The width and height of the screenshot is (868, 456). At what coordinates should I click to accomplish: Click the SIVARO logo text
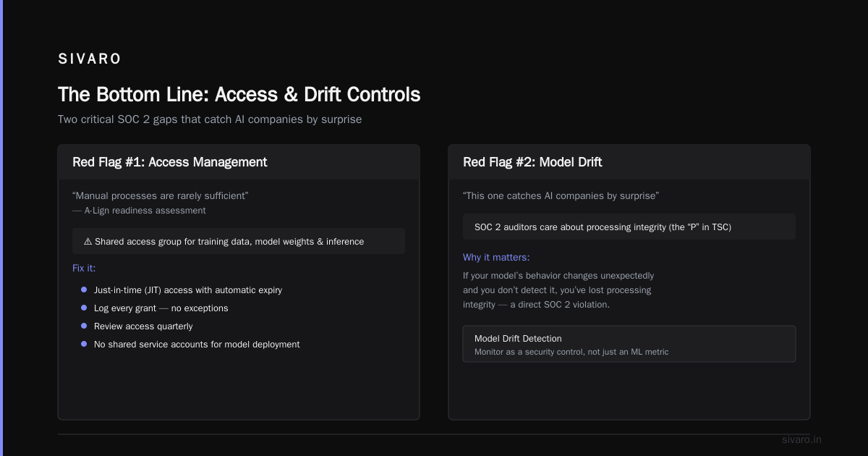(x=90, y=59)
